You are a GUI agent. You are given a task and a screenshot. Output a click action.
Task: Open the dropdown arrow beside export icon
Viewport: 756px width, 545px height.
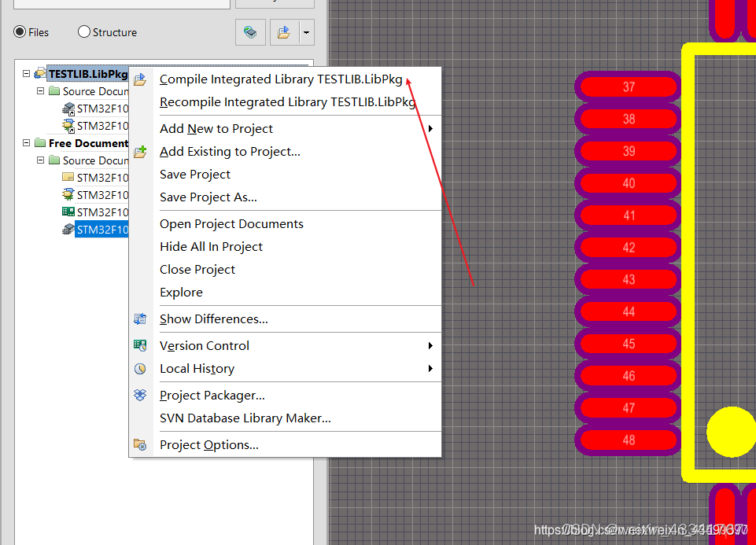pos(306,32)
